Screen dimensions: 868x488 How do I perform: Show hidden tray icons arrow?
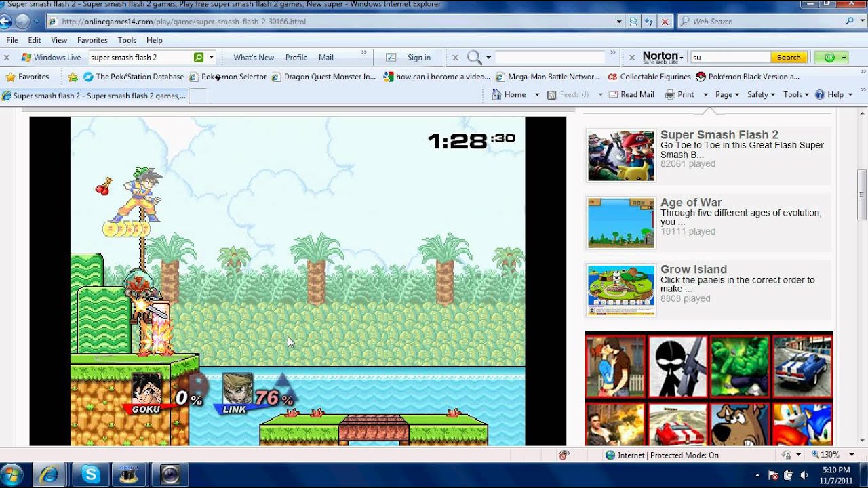click(x=757, y=475)
